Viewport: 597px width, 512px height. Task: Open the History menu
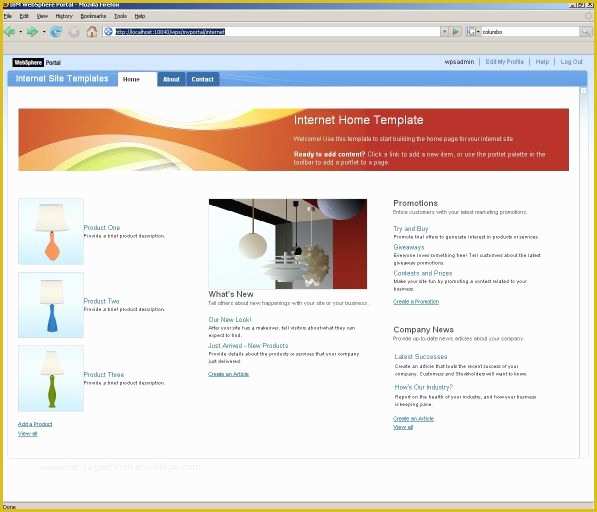[x=64, y=16]
